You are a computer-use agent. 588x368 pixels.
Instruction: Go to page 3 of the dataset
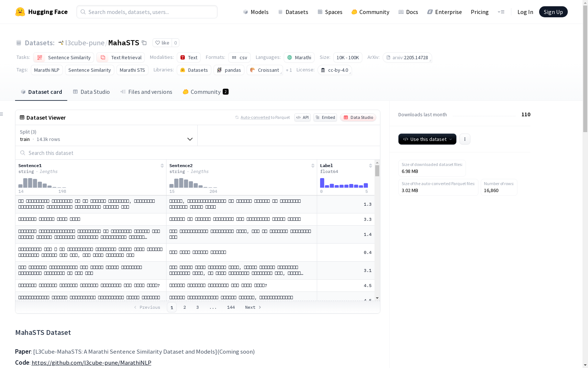pyautogui.click(x=197, y=307)
